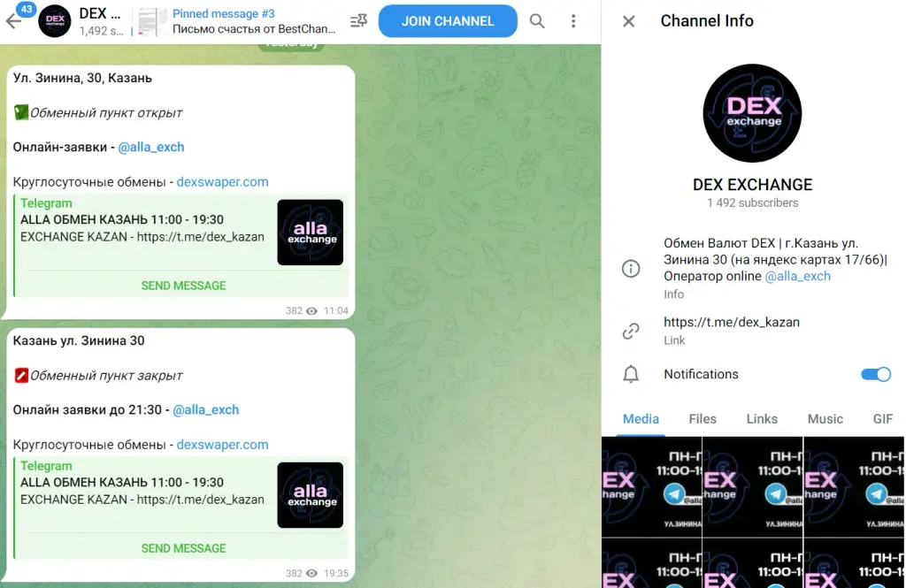Switch to the Music tab
This screenshot has width=906, height=588.
(825, 419)
